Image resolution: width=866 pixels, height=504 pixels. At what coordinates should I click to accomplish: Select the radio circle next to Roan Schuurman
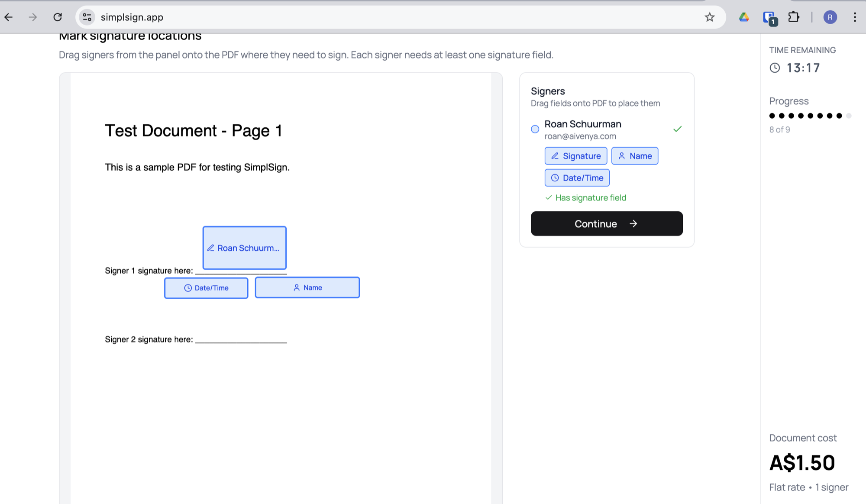(x=535, y=129)
